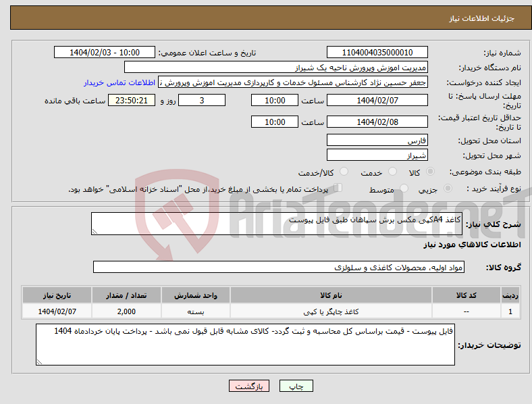The width and height of the screenshot is (532, 404).
Task: Click the کد کالا column header
Action: 467,295
